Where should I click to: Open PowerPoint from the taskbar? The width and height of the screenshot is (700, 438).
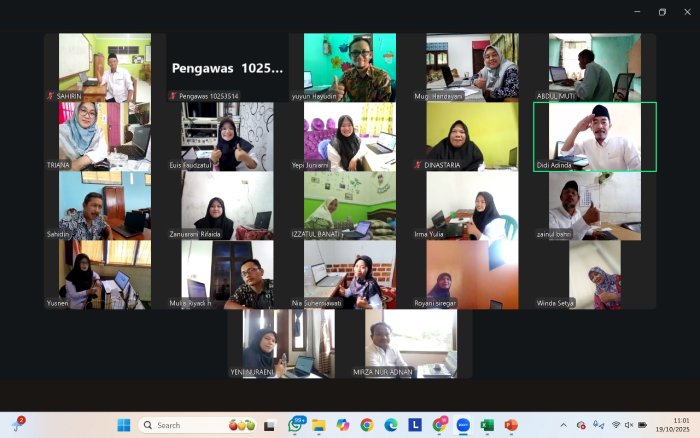pyautogui.click(x=511, y=425)
